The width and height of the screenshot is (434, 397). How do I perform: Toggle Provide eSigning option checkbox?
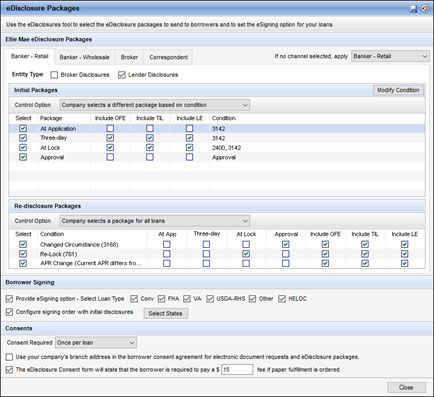pos(9,299)
